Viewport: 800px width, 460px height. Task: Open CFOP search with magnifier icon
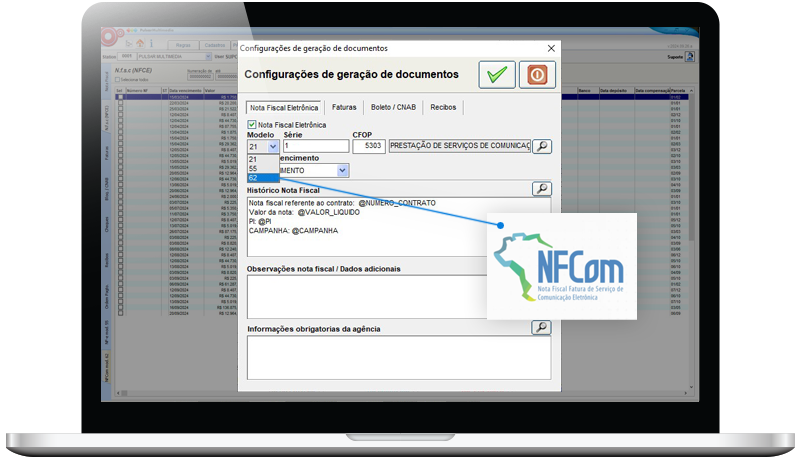click(542, 146)
